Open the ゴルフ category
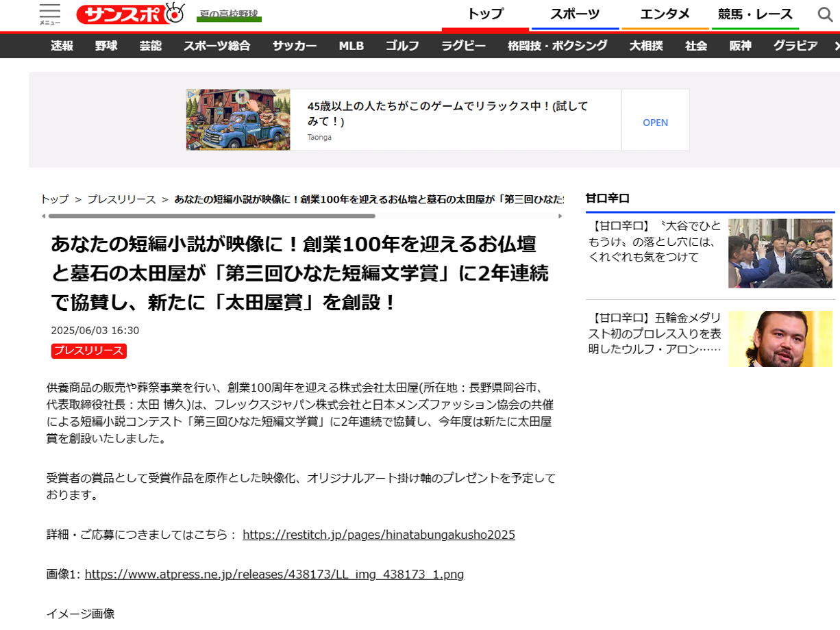This screenshot has height=630, width=840. 402,46
